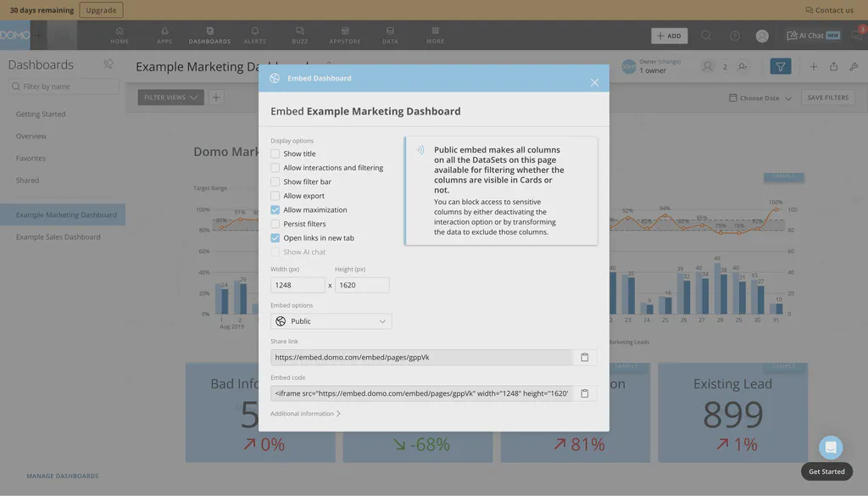Image resolution: width=868 pixels, height=496 pixels.
Task: Enable the Show title checkbox
Action: pos(275,153)
